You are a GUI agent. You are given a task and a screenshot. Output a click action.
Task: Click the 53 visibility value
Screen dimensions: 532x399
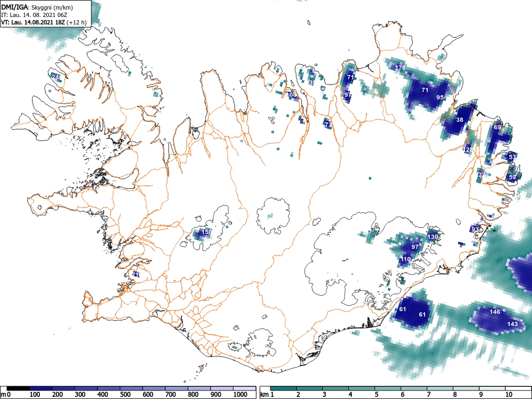point(512,157)
